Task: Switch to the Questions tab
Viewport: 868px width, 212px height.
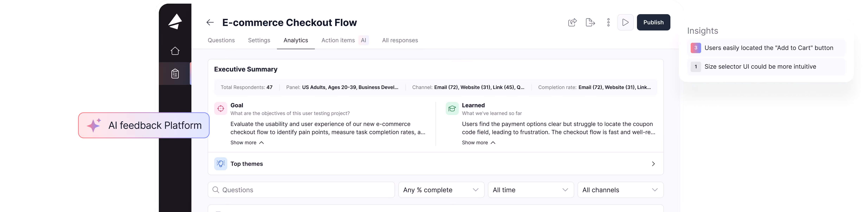Action: pos(221,40)
